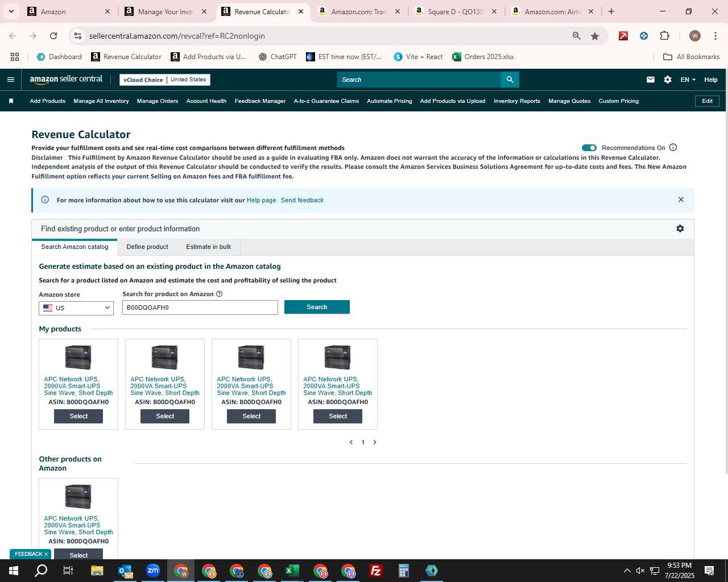This screenshot has width=728, height=582.
Task: Click the Seller Central search box
Action: tap(419, 80)
